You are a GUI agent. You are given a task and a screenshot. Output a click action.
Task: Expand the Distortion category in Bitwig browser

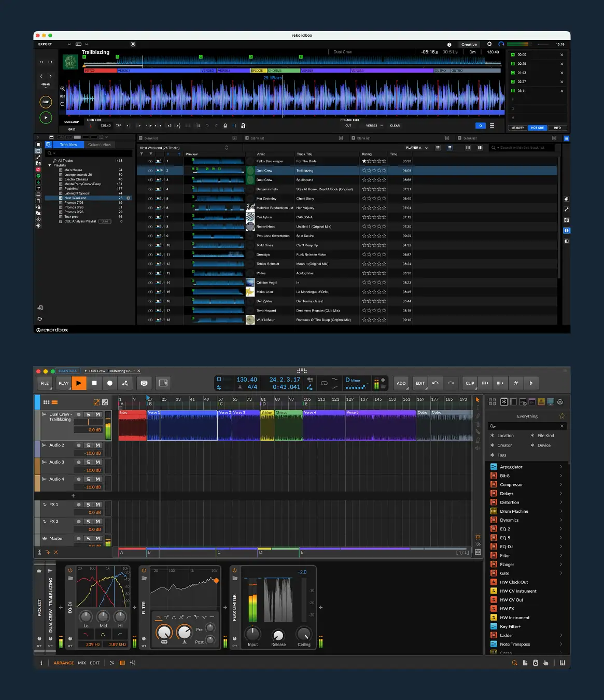[x=561, y=502]
